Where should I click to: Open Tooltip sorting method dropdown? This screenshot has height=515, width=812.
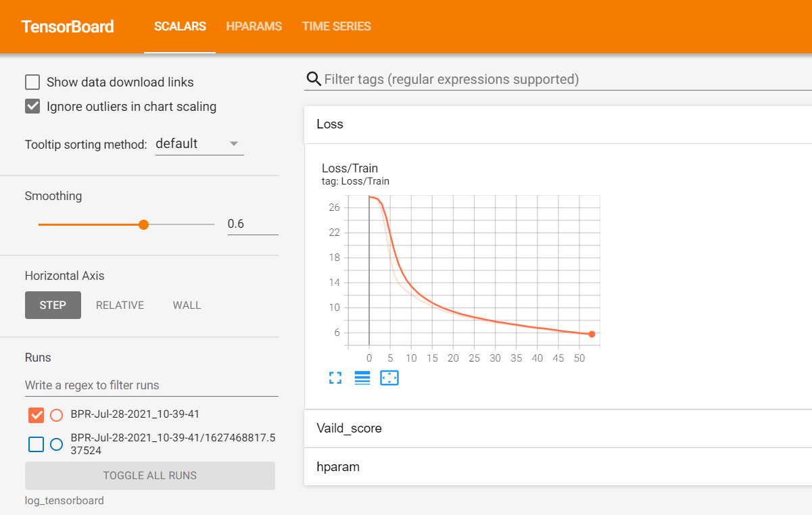point(199,144)
